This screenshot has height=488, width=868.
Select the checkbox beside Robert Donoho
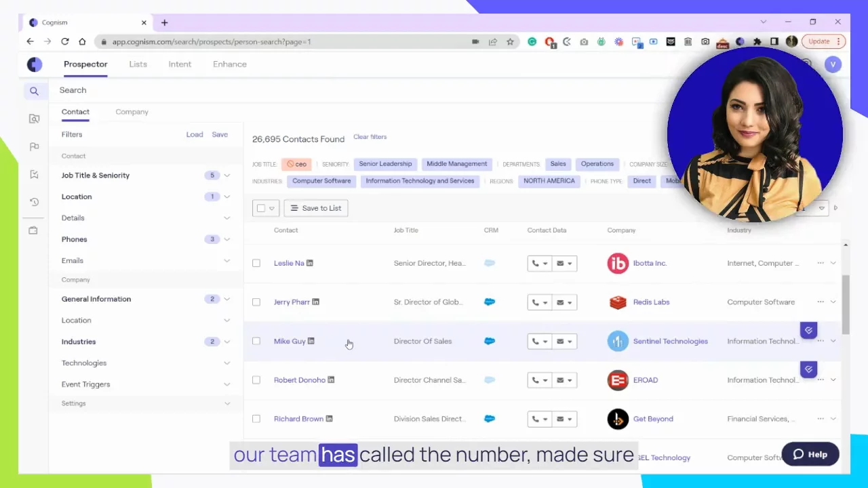tap(256, 380)
